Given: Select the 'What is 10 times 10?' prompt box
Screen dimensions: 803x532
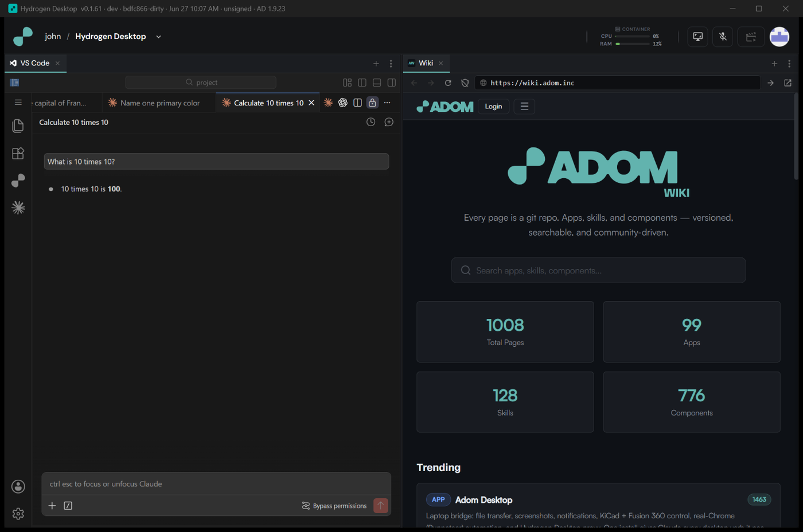Looking at the screenshot, I should (216, 162).
